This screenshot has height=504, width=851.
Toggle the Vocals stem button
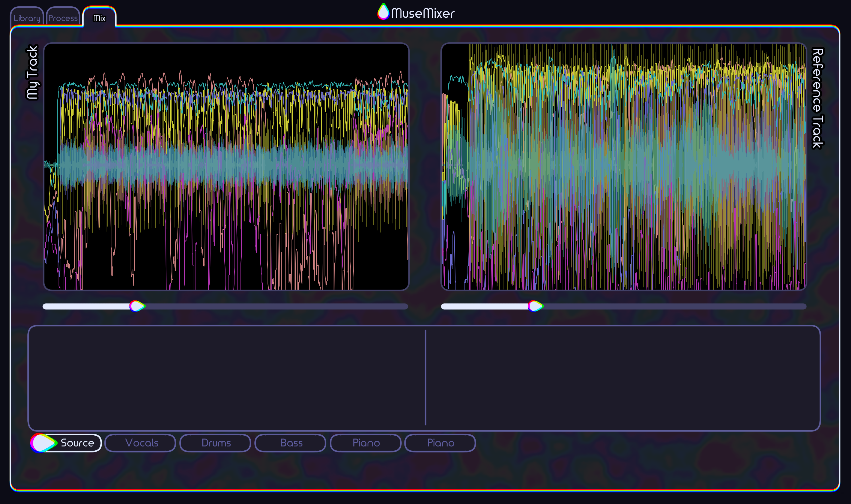pos(140,443)
